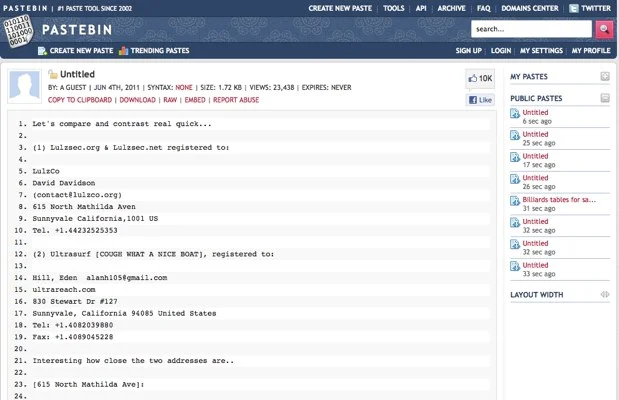Click line "830 Stewart Dr #127"
Screen dimensions: 619x400
75,302
